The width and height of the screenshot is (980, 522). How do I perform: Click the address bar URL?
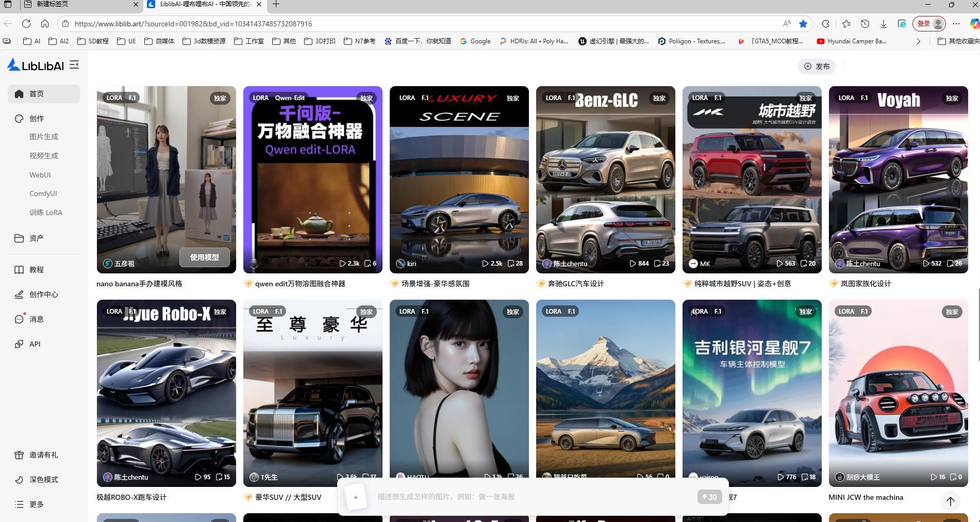tap(193, 24)
